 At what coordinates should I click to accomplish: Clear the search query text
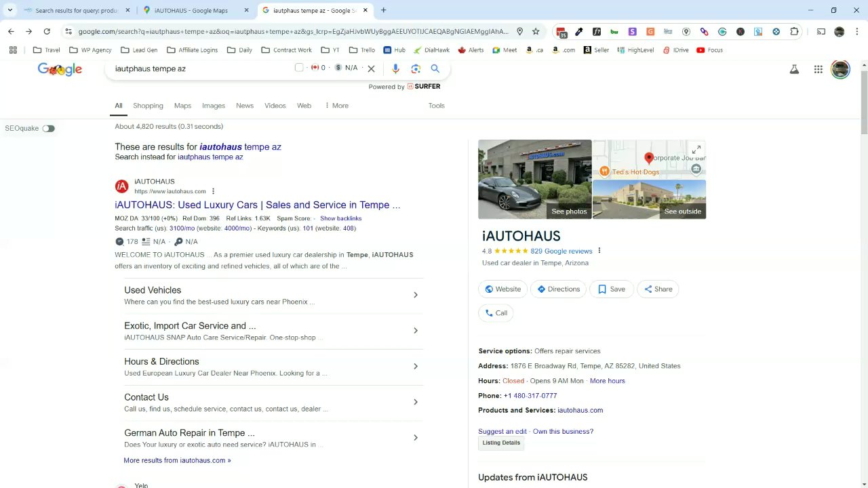tap(371, 68)
